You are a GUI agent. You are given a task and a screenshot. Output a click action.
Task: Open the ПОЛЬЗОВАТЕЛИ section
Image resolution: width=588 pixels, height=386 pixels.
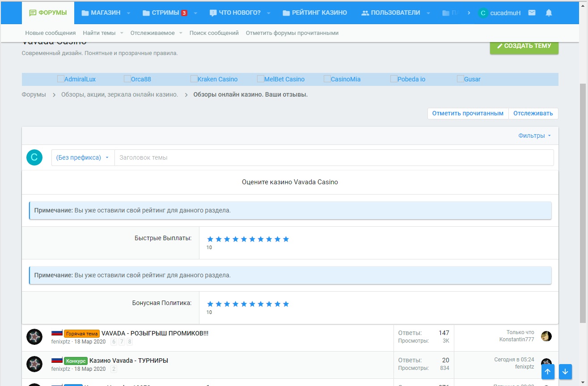(x=391, y=13)
